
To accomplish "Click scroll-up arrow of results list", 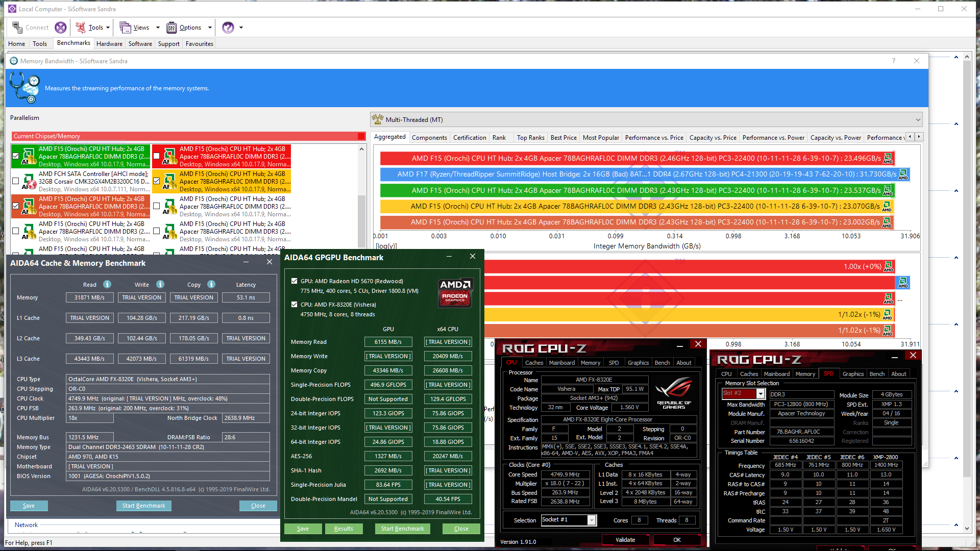I will pos(362,149).
